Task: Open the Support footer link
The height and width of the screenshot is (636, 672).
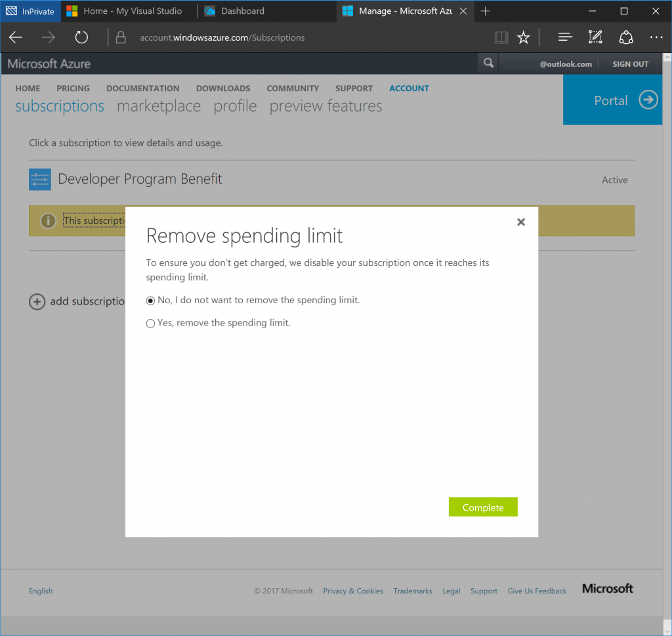Action: click(x=484, y=591)
